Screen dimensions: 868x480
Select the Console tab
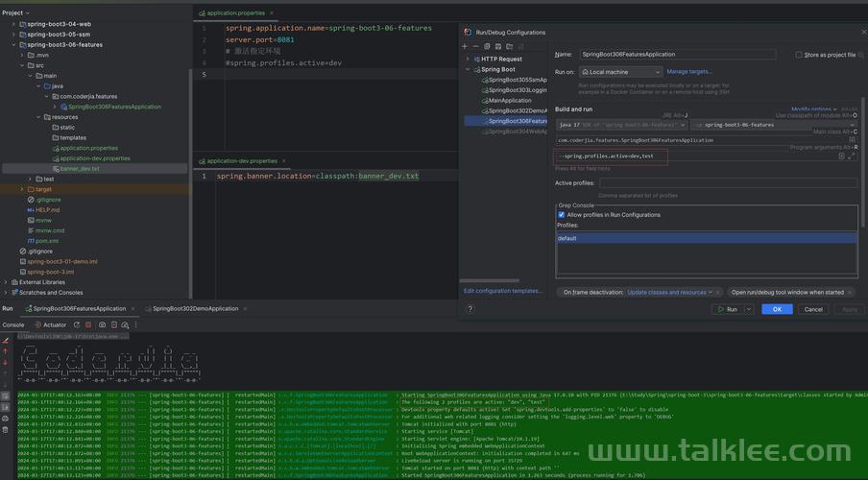click(13, 325)
